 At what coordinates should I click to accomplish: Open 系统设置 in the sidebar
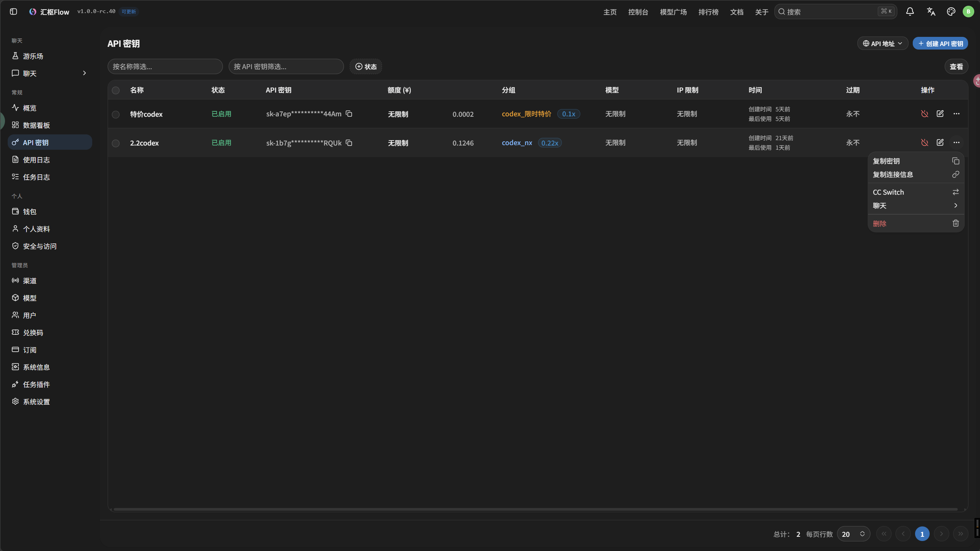click(x=50, y=402)
